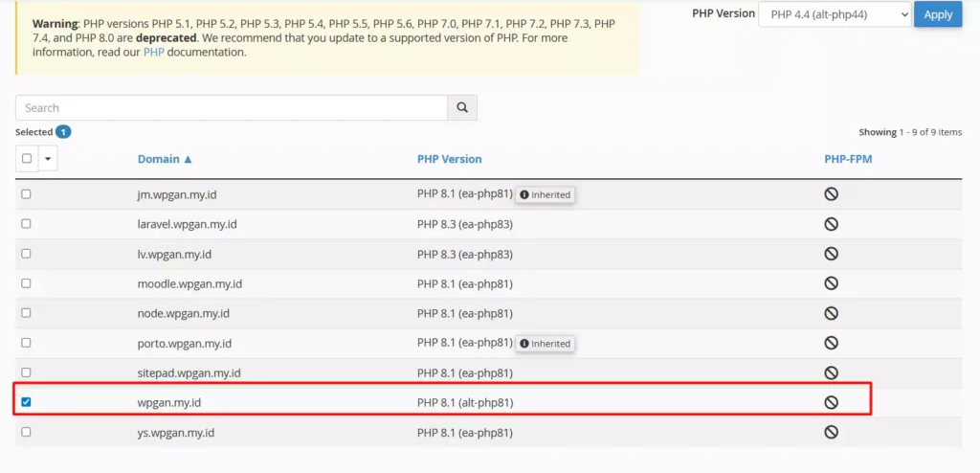980x473 pixels.
Task: Click sitepad.wpgan.my.id domain text
Action: coord(189,372)
